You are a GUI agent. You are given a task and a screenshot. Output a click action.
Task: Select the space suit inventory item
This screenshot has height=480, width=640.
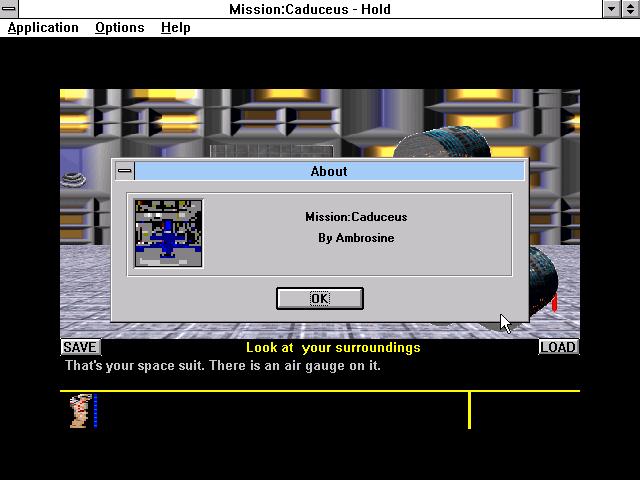(80, 411)
